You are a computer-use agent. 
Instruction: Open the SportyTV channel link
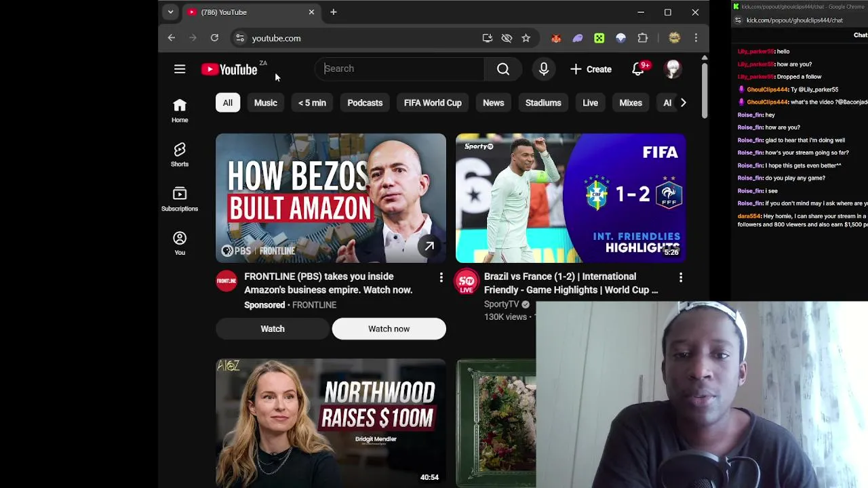[501, 304]
